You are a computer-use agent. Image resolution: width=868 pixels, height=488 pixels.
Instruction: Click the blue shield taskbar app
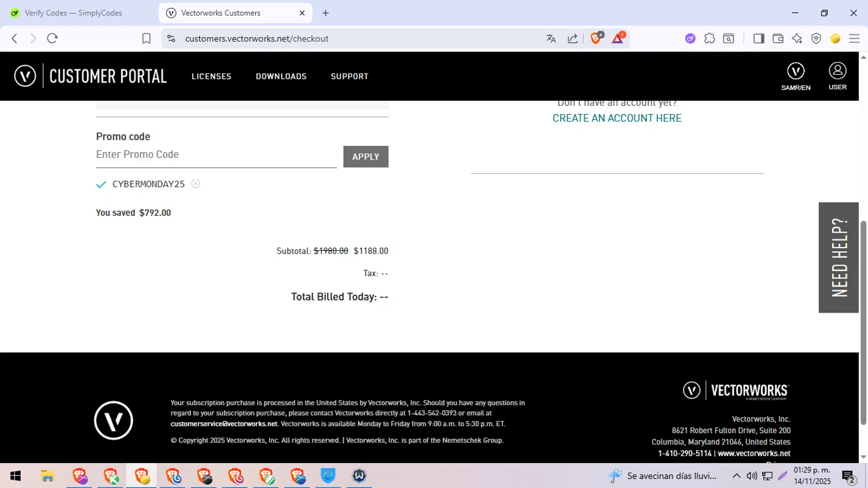coord(328,476)
